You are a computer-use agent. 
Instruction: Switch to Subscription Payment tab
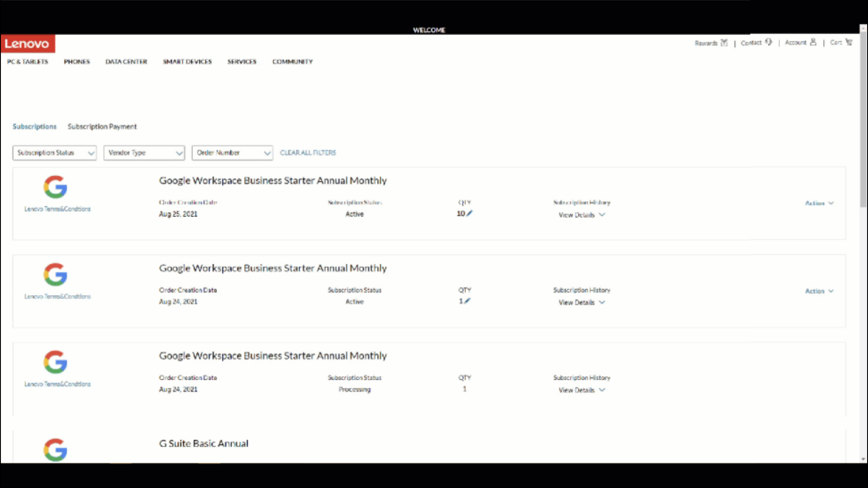(x=102, y=127)
